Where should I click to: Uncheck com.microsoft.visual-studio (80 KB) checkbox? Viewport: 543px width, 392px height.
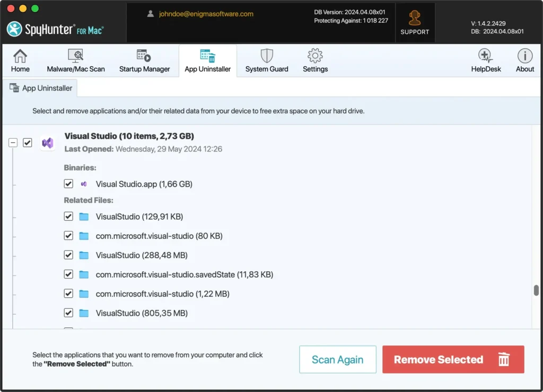(68, 236)
